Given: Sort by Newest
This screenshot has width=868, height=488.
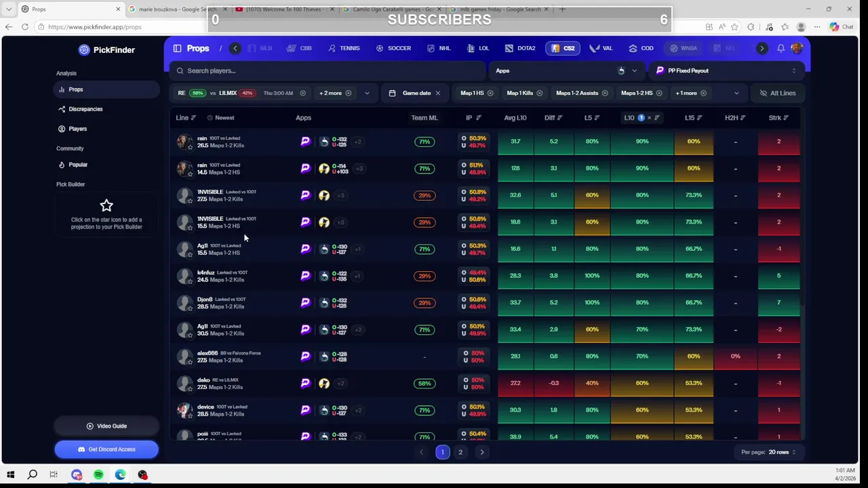Looking at the screenshot, I should 221,118.
